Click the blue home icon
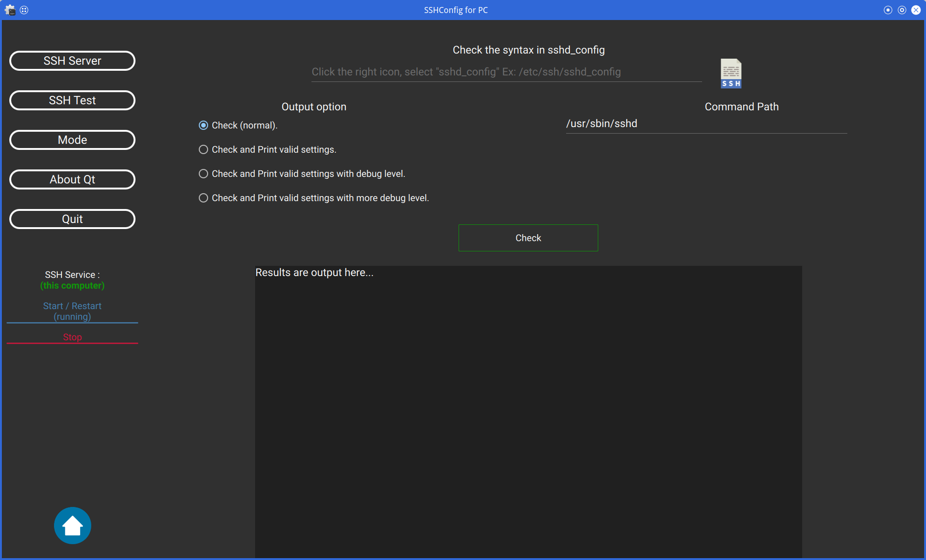The height and width of the screenshot is (560, 926). [73, 526]
